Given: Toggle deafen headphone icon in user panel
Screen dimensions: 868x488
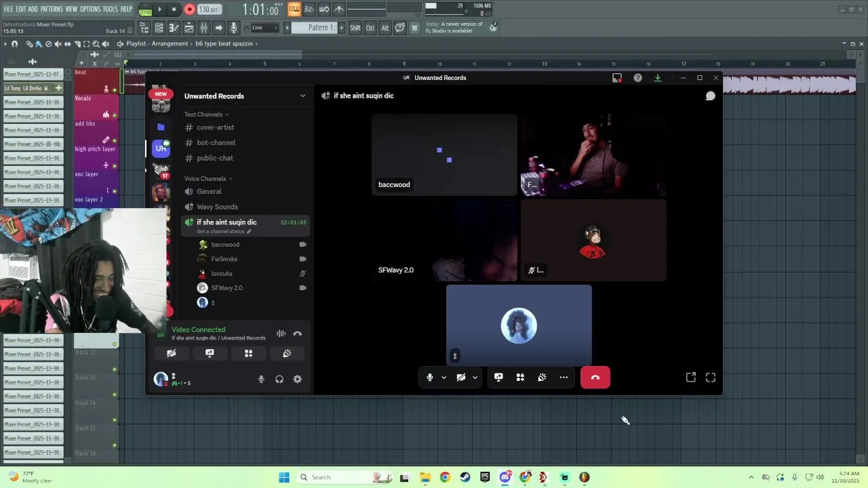Looking at the screenshot, I should 279,380.
